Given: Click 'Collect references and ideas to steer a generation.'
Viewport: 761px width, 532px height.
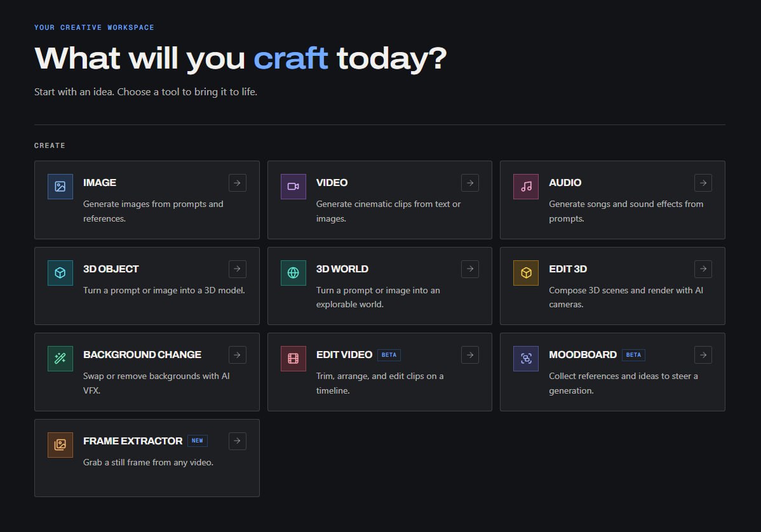Looking at the screenshot, I should click(623, 383).
